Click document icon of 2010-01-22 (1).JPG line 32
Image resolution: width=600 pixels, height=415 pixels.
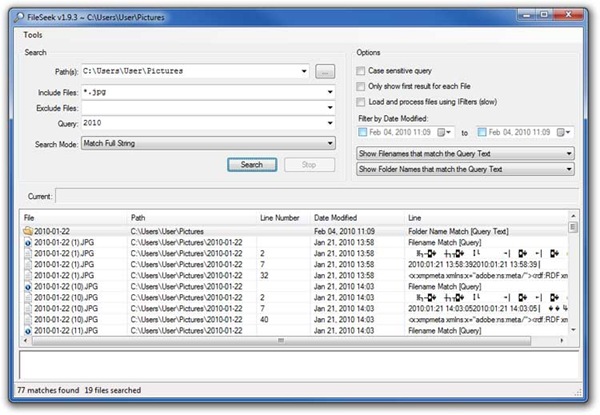point(28,276)
